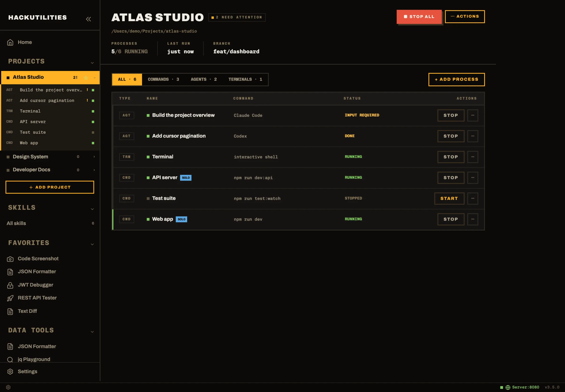Start the Test suite process
The width and height of the screenshot is (565, 392).
449,198
